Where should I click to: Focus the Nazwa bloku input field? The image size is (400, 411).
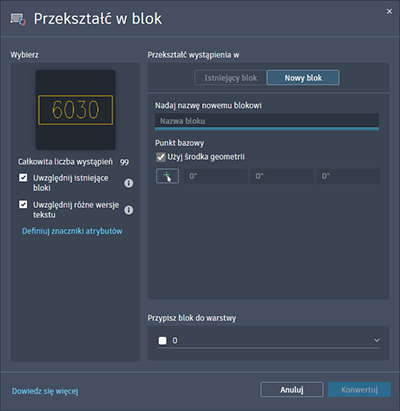tap(267, 121)
